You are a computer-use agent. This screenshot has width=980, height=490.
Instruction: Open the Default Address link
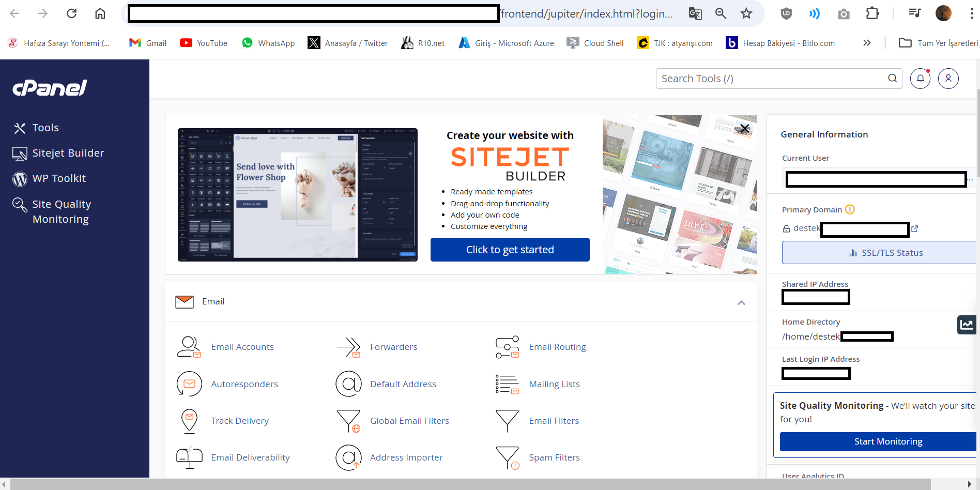point(403,384)
